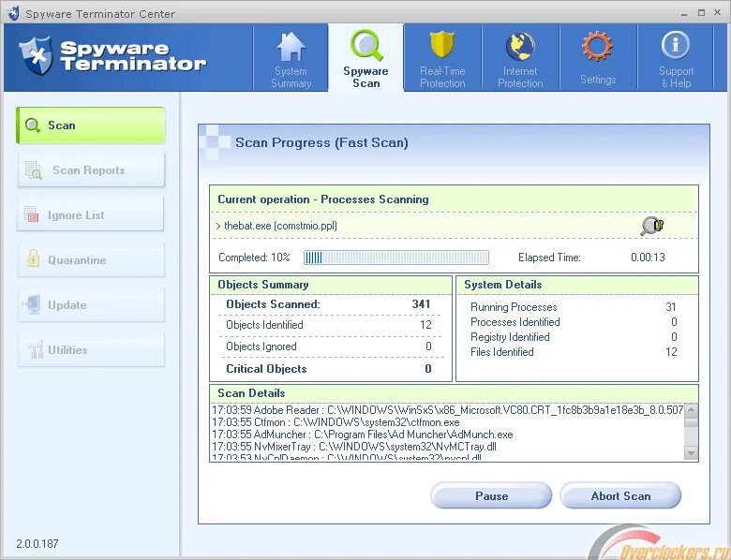Open Support & Help info icon
Screen dimensions: 731x560
675,45
